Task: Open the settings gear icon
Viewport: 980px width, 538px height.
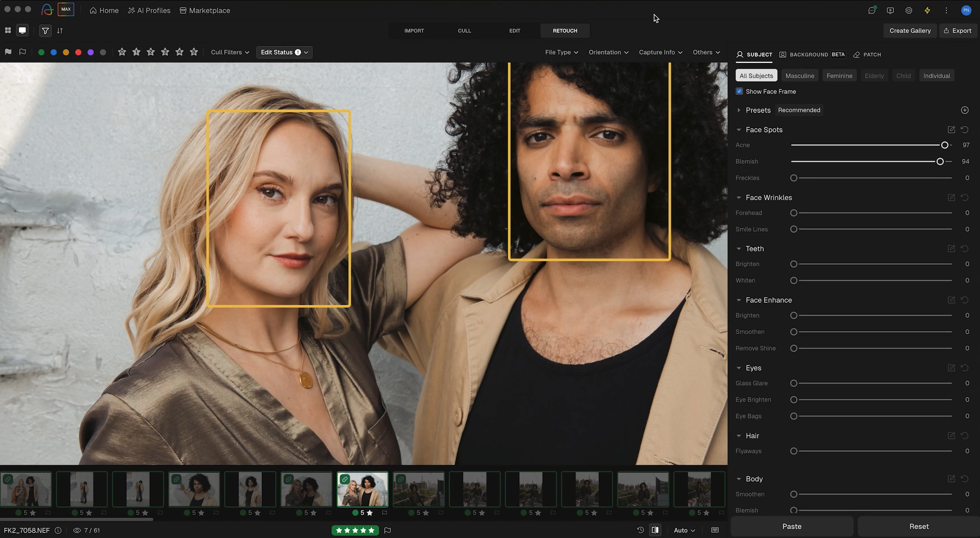Action: click(909, 10)
